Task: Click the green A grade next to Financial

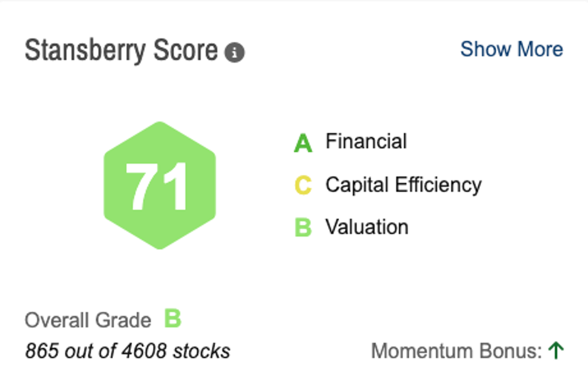Action: (x=302, y=143)
